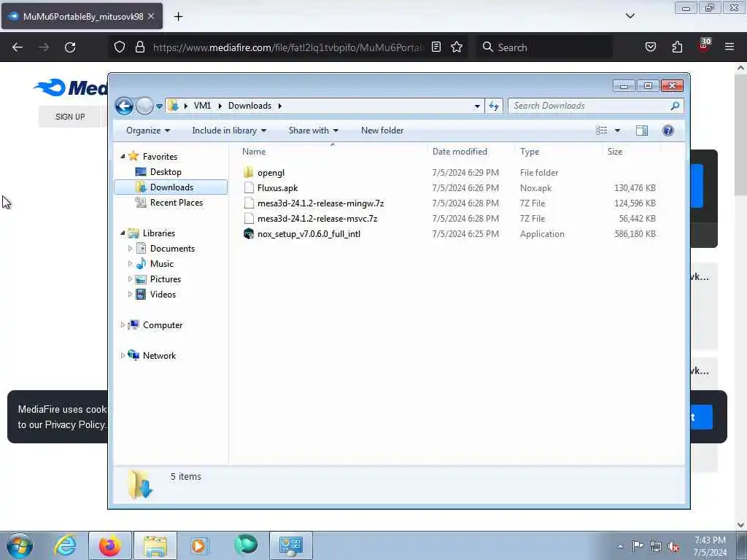Open the Firefox hamburger application menu
This screenshot has width=747, height=560.
(x=729, y=47)
